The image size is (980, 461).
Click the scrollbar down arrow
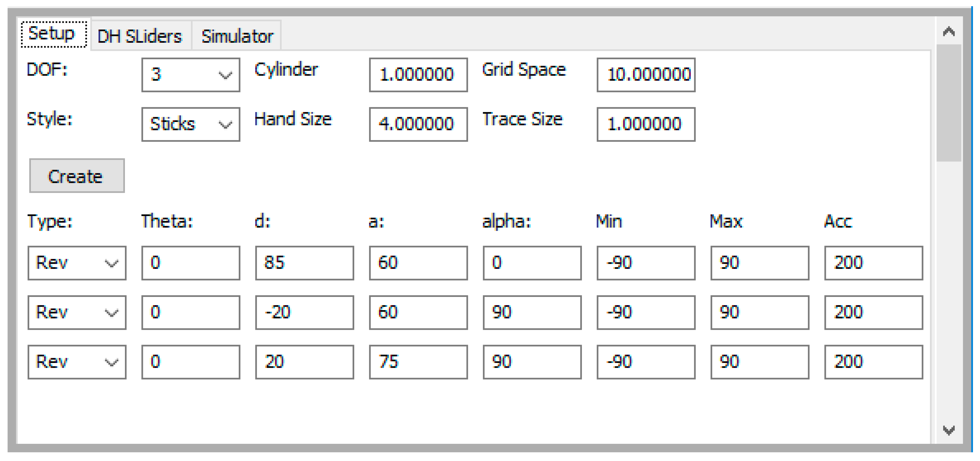pos(949,430)
